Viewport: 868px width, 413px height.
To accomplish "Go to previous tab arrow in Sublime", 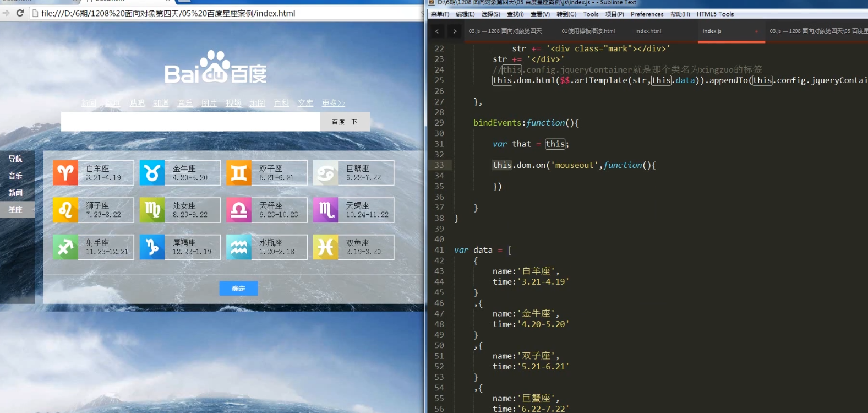I will [437, 31].
